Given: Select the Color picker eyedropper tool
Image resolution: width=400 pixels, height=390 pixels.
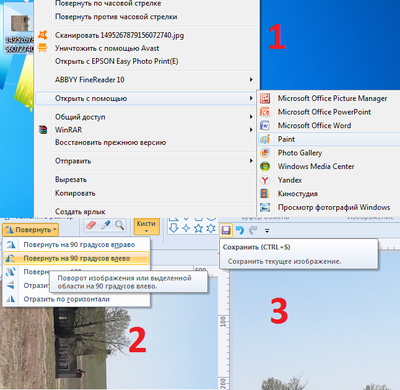Looking at the screenshot, I should [105, 225].
